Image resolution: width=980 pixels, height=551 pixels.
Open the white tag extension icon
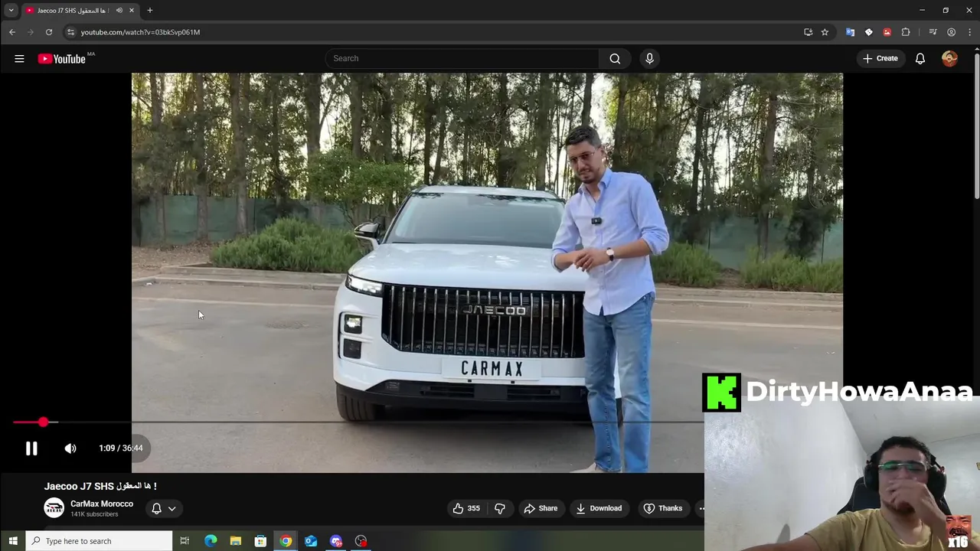click(868, 32)
